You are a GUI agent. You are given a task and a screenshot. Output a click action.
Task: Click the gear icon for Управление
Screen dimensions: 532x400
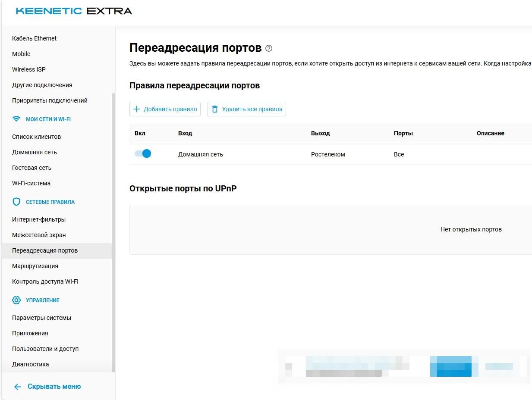coord(16,300)
